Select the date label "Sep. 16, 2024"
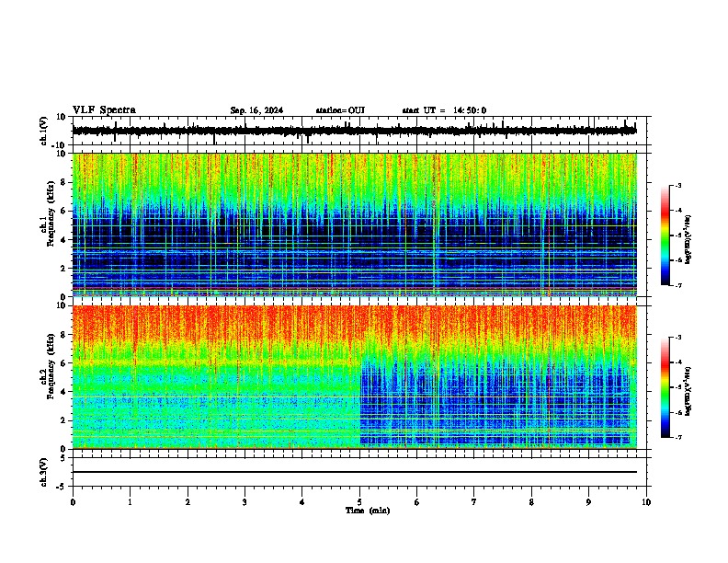The width and height of the screenshot is (728, 563). (256, 110)
